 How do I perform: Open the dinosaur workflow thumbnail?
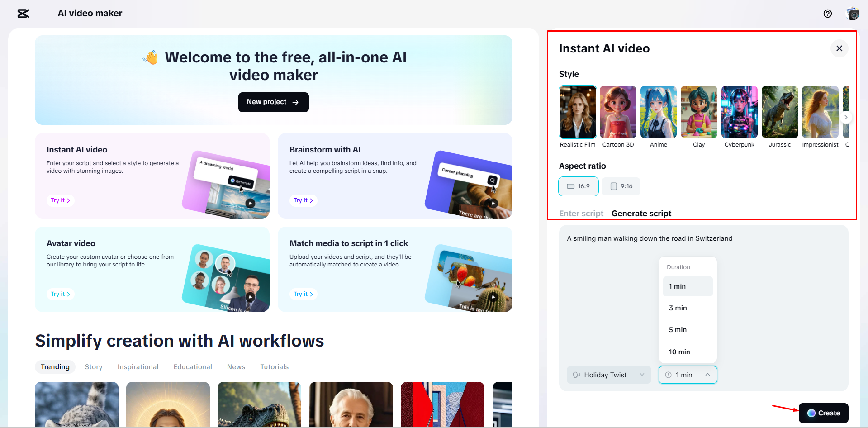pyautogui.click(x=259, y=404)
